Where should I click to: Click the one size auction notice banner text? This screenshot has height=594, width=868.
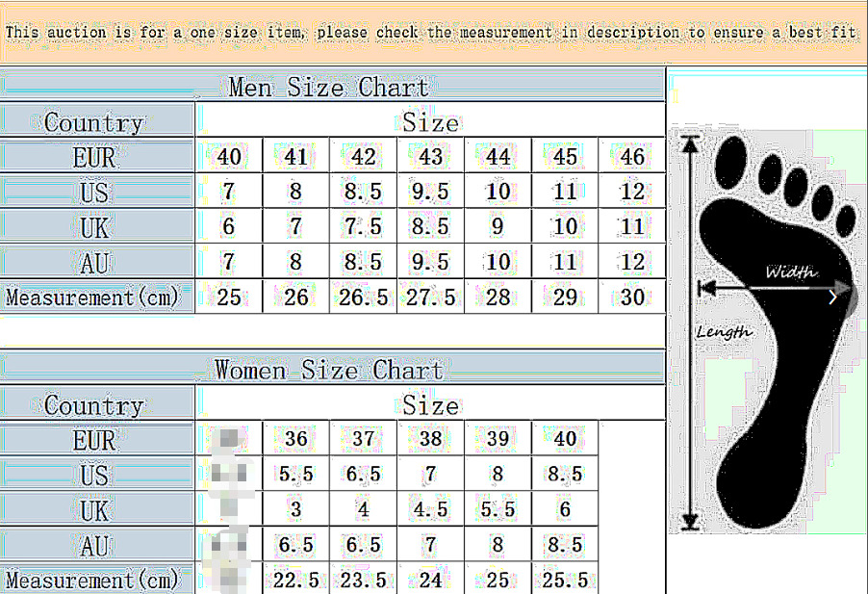tap(430, 32)
